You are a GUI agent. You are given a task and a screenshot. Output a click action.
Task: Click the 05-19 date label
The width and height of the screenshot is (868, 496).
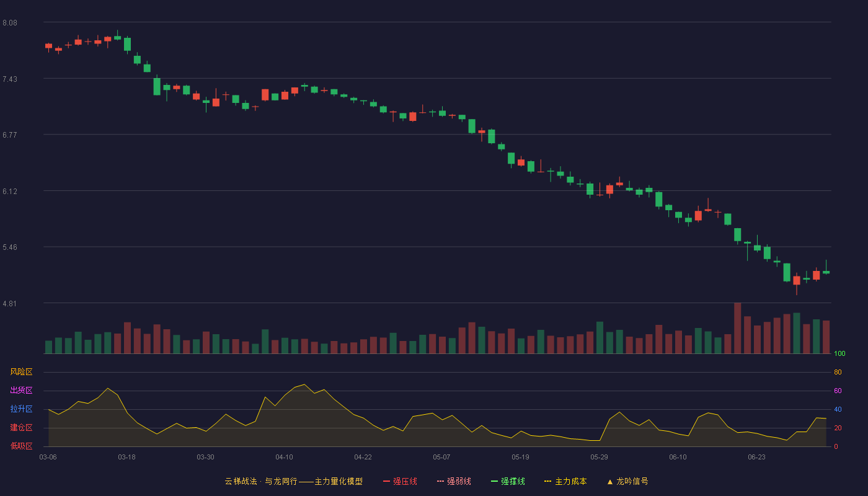(521, 457)
